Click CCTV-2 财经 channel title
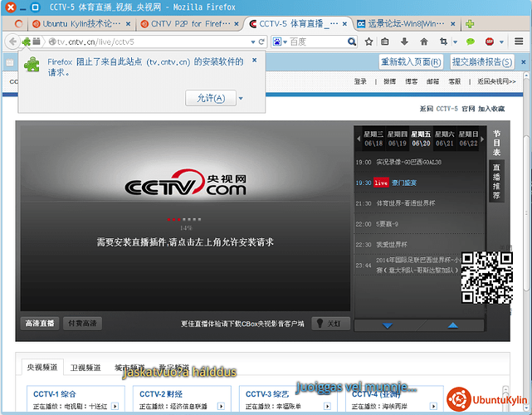Screen dimensions: 532x415 (161, 394)
